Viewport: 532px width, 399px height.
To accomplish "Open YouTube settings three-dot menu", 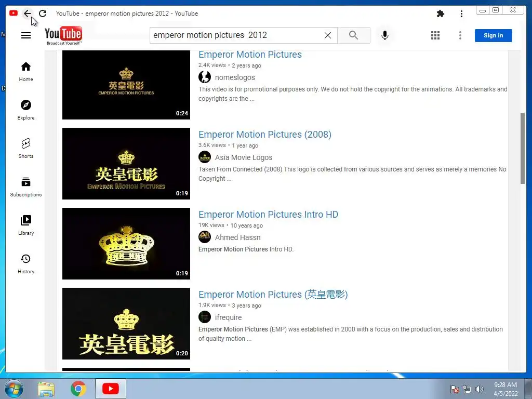I will 460,35.
